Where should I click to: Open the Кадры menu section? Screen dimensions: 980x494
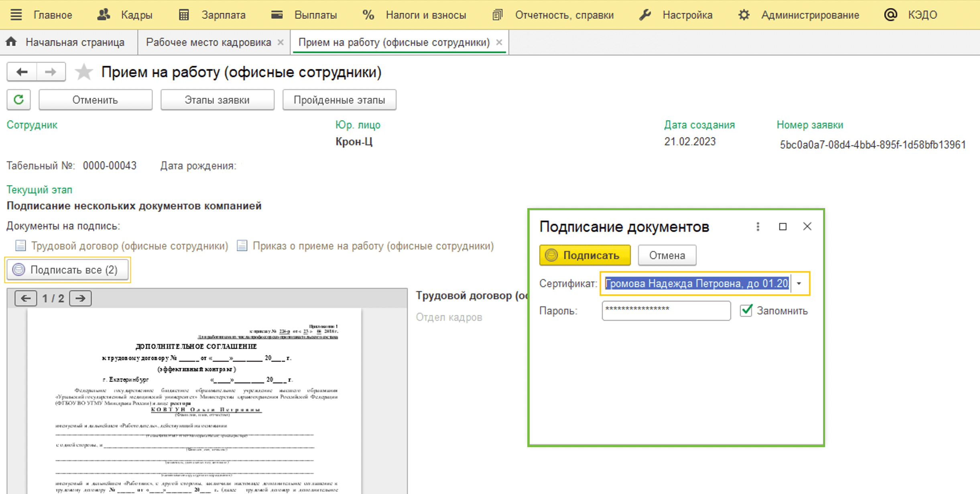pos(137,15)
